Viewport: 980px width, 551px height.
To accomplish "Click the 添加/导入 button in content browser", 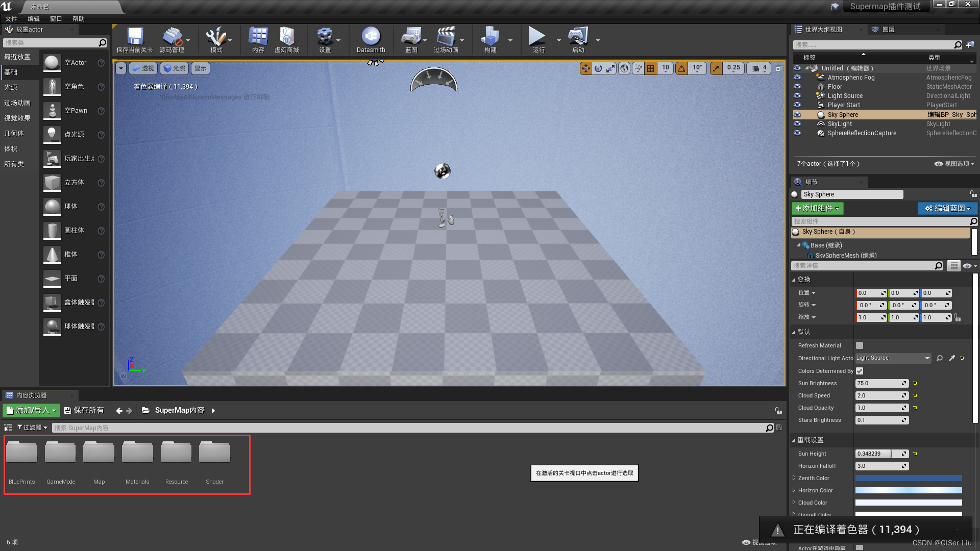I will (x=31, y=410).
